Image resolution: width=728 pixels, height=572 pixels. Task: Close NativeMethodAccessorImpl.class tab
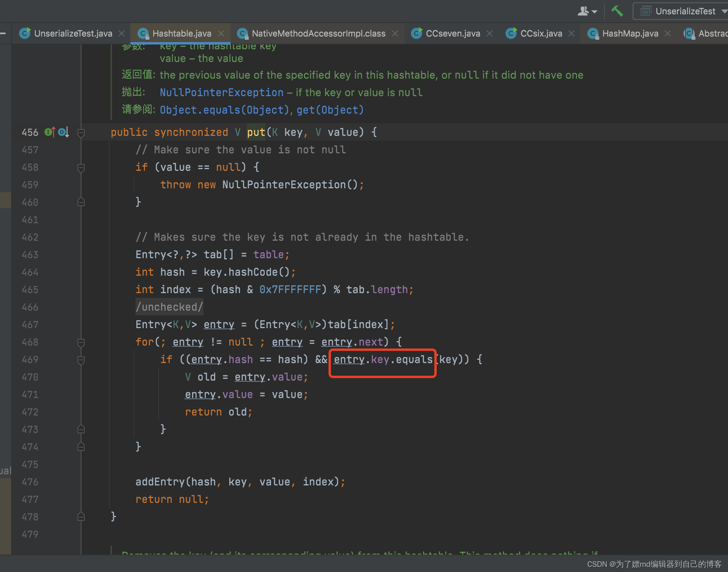pos(395,33)
